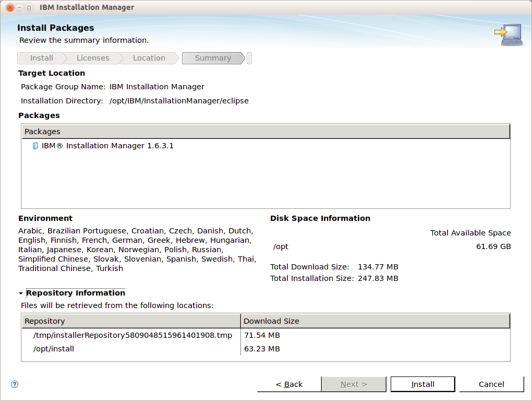532x401 pixels.
Task: Go back with the Back button
Action: tap(289, 384)
